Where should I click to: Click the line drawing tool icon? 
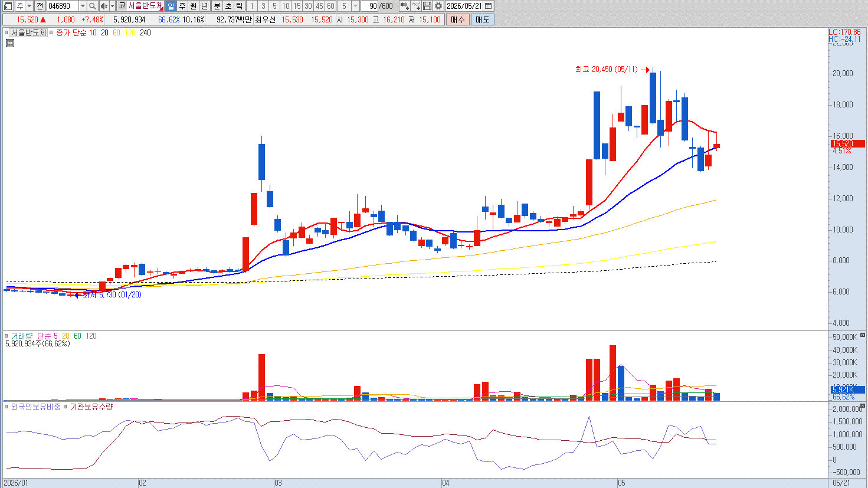[x=416, y=6]
